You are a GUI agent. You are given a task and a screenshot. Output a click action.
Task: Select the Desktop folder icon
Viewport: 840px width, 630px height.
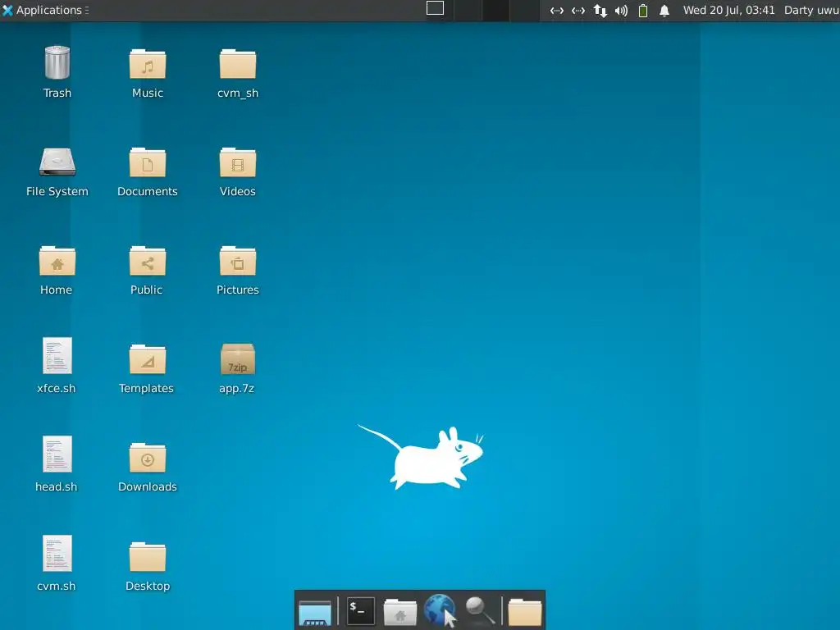pyautogui.click(x=148, y=557)
